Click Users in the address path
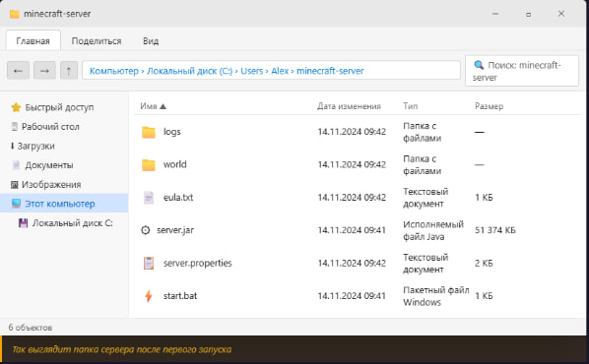 click(x=252, y=71)
